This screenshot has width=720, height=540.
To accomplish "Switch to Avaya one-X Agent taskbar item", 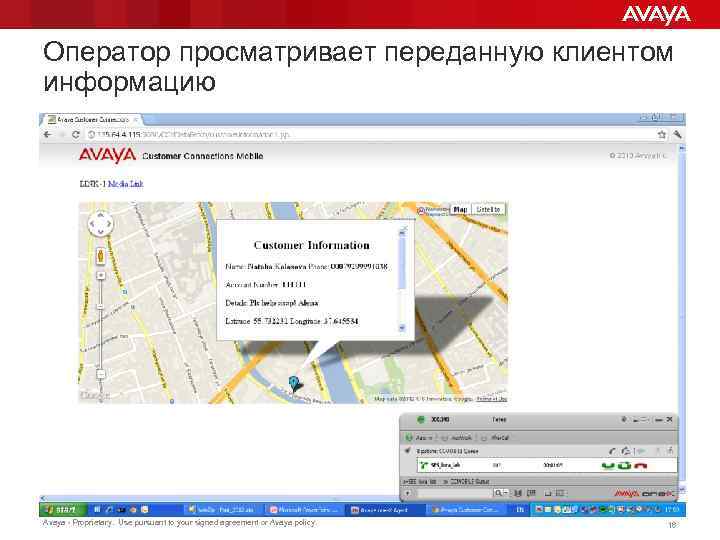I will [383, 510].
